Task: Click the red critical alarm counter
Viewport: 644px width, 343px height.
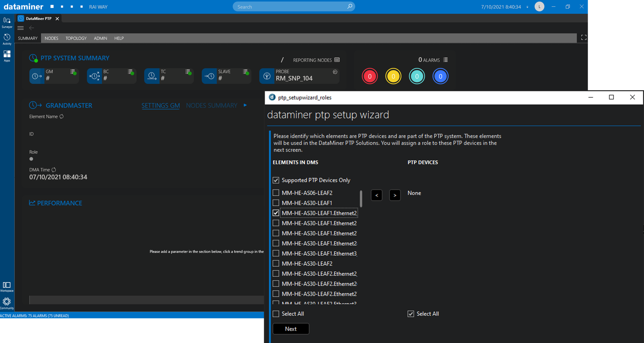Action: 370,76
